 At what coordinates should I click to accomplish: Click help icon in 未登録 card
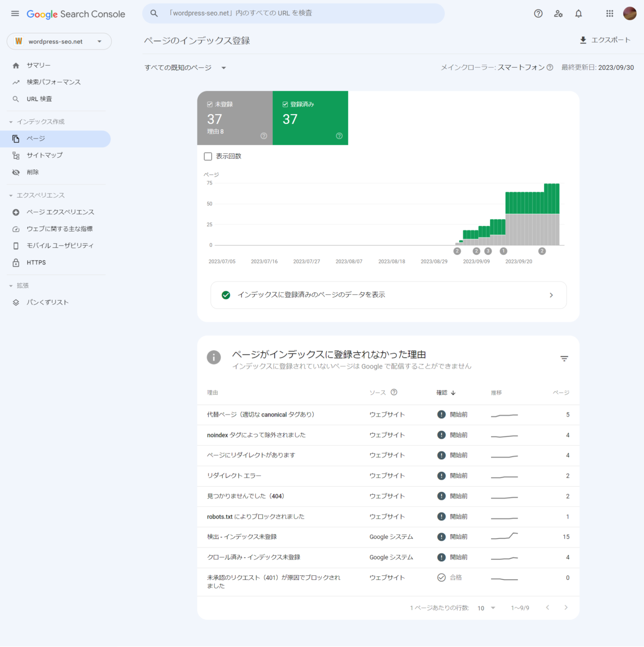pos(264,136)
